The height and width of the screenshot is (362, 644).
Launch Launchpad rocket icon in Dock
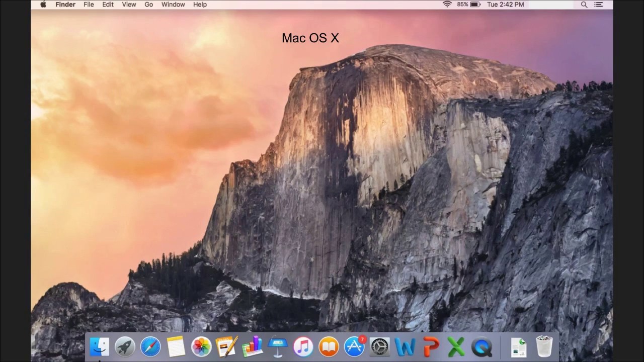pos(125,347)
